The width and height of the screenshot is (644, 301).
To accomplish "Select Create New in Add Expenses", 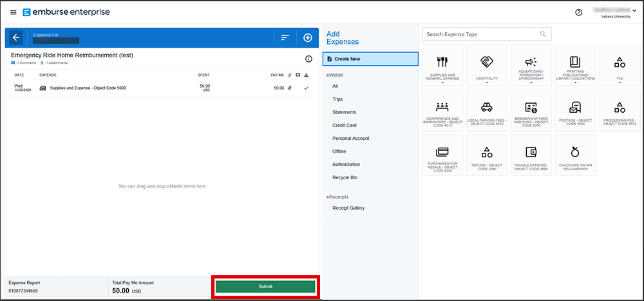I will point(371,59).
